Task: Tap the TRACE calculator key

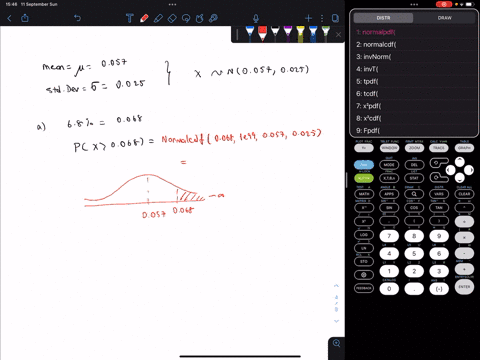Action: pos(439,148)
